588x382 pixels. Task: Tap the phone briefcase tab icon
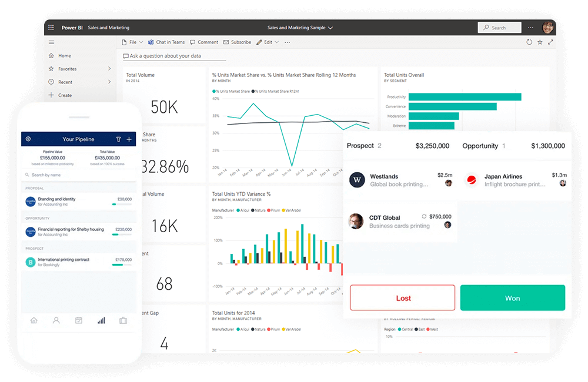coord(123,320)
